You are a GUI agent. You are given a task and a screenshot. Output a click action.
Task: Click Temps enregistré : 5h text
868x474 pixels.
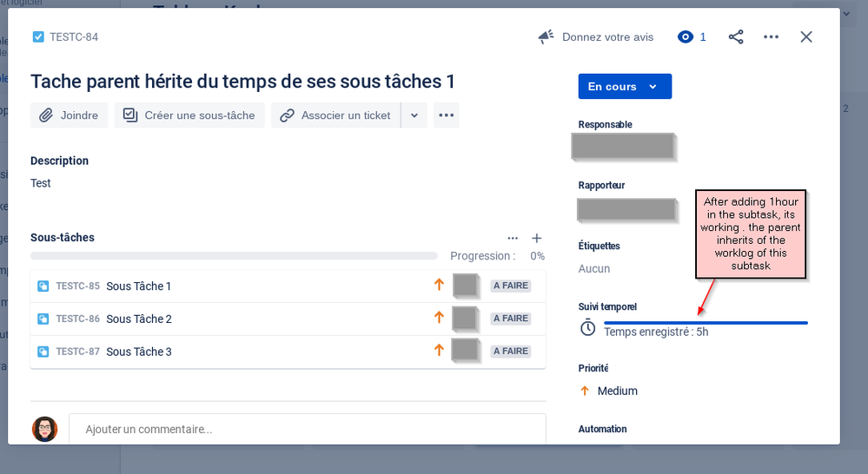[656, 332]
